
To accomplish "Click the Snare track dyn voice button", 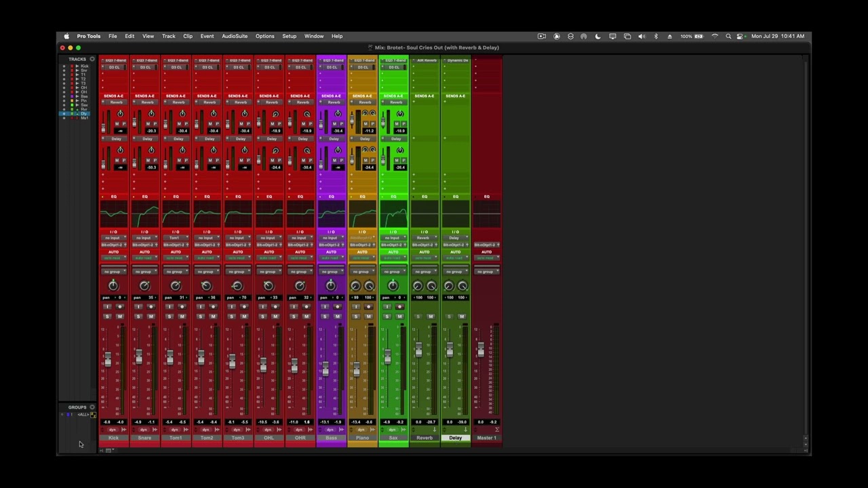I will point(144,430).
